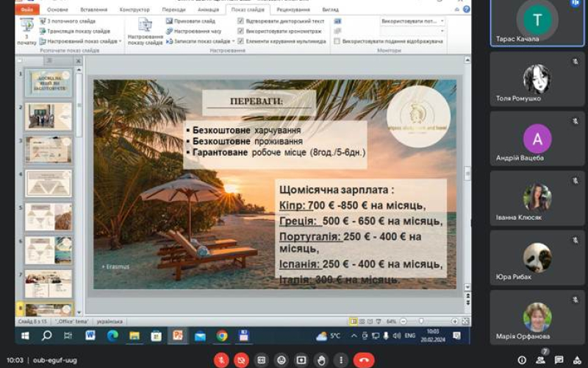Fit slide to current window icon
Screen dimensions: 588x368
point(465,322)
